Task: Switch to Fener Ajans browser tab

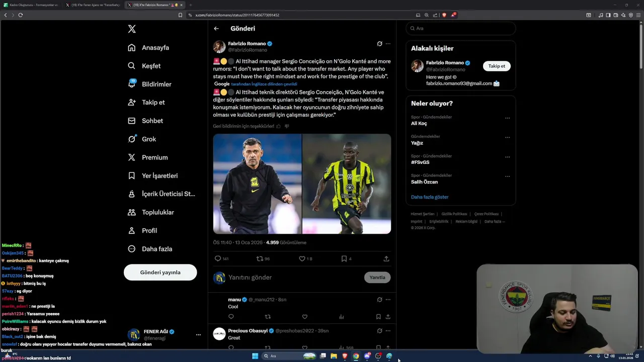Action: click(x=93, y=5)
